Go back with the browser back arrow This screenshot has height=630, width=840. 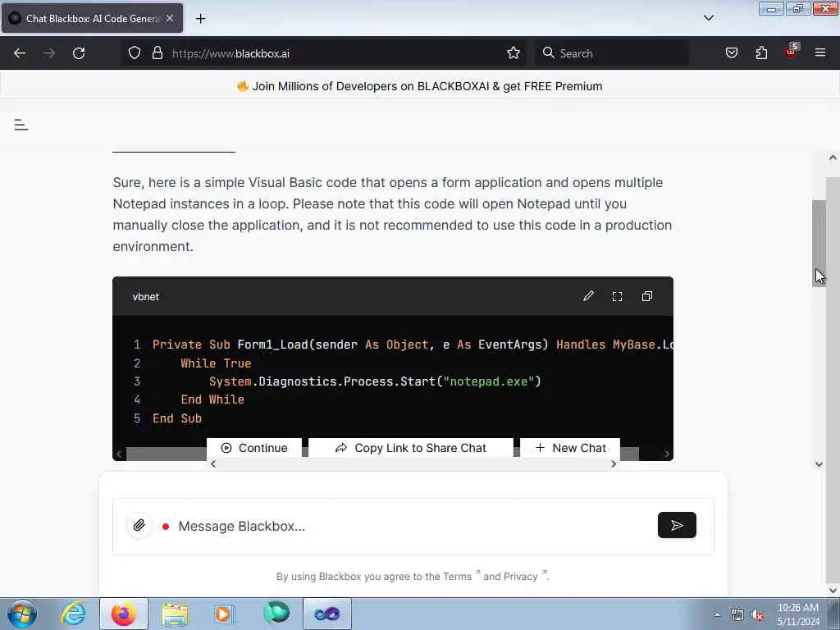[20, 53]
